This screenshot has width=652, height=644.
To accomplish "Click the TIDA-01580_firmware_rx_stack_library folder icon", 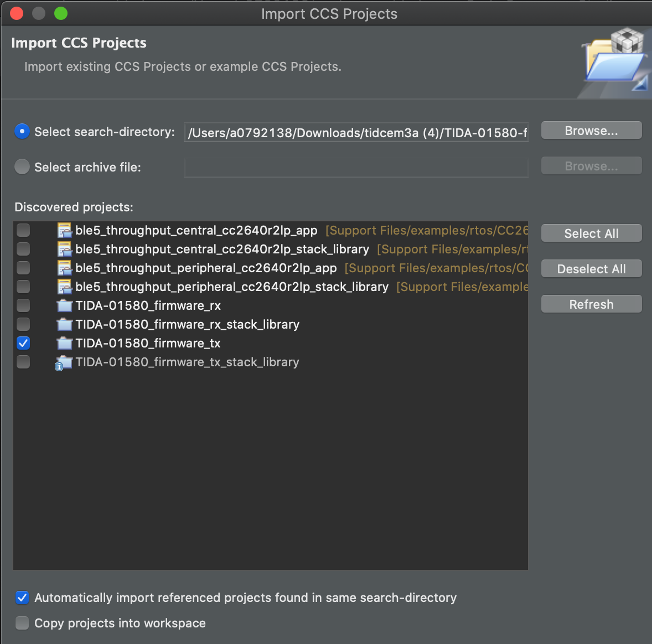I will coord(64,324).
